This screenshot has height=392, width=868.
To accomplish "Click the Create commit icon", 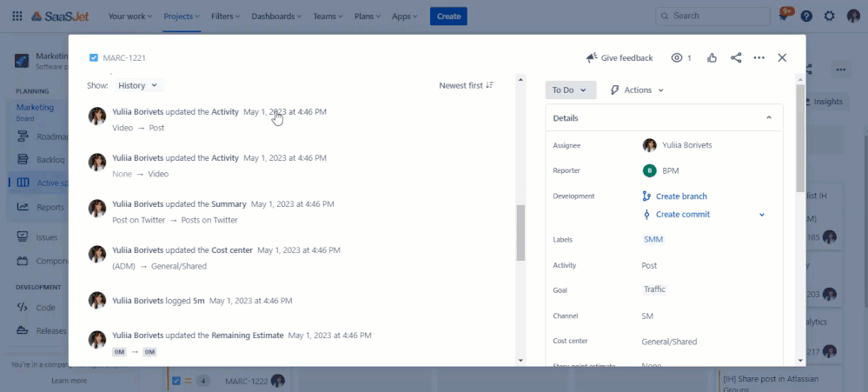I will tap(646, 215).
